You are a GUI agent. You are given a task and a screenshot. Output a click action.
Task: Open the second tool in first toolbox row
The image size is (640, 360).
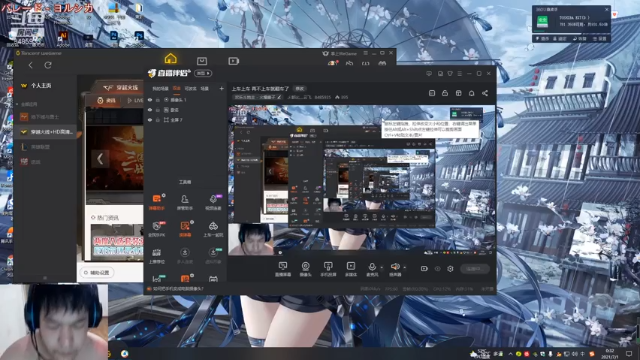click(x=184, y=202)
